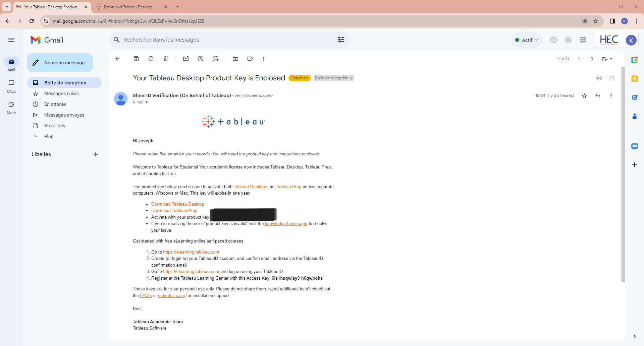Screen dimensions: 644x346
Task: Bookmark this page with star icon
Action: point(596,21)
